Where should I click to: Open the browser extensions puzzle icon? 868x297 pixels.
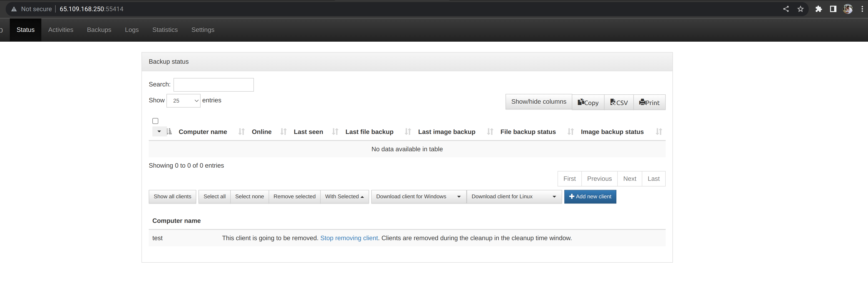[818, 9]
